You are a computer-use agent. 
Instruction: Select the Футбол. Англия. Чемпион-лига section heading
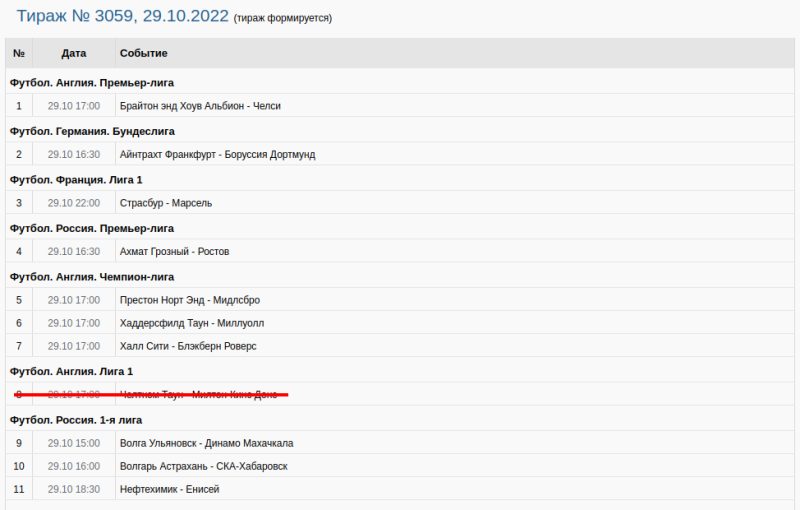pyautogui.click(x=92, y=276)
